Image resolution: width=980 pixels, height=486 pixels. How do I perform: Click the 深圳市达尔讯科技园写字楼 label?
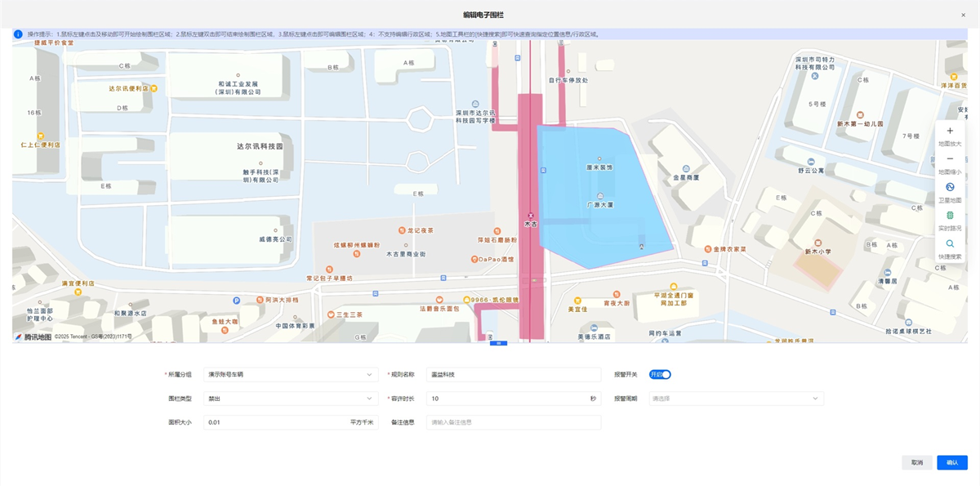475,116
